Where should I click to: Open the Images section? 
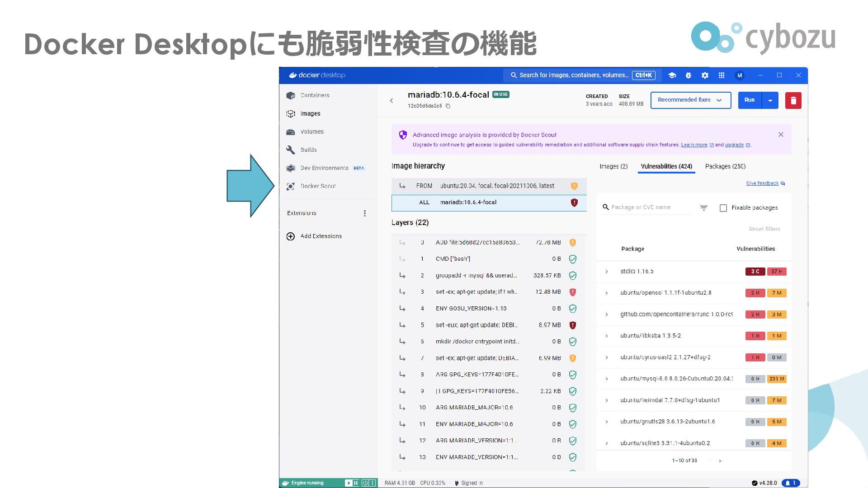pyautogui.click(x=310, y=113)
